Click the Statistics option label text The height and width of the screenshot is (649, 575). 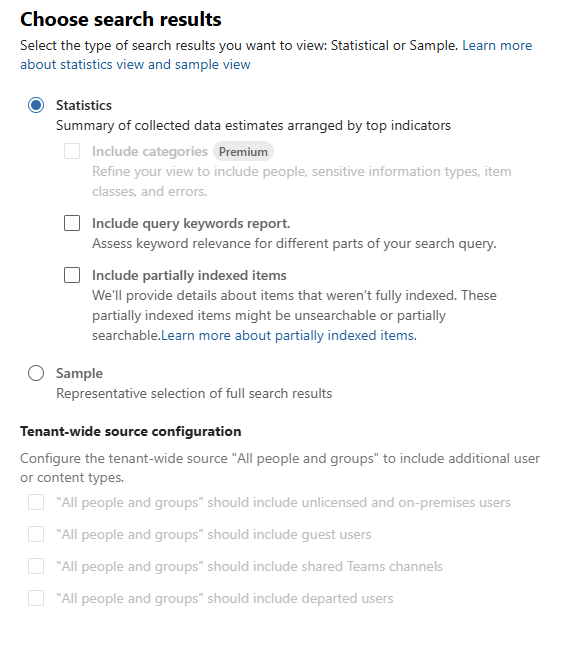click(84, 105)
